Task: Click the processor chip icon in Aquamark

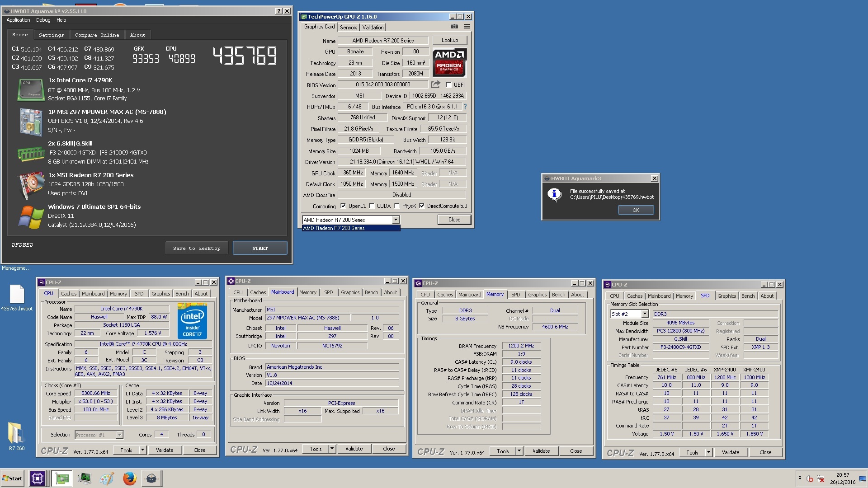Action: pyautogui.click(x=31, y=89)
